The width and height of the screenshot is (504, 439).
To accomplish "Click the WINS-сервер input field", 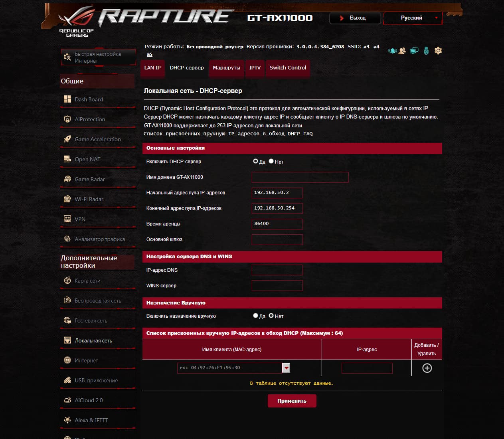I will (277, 286).
